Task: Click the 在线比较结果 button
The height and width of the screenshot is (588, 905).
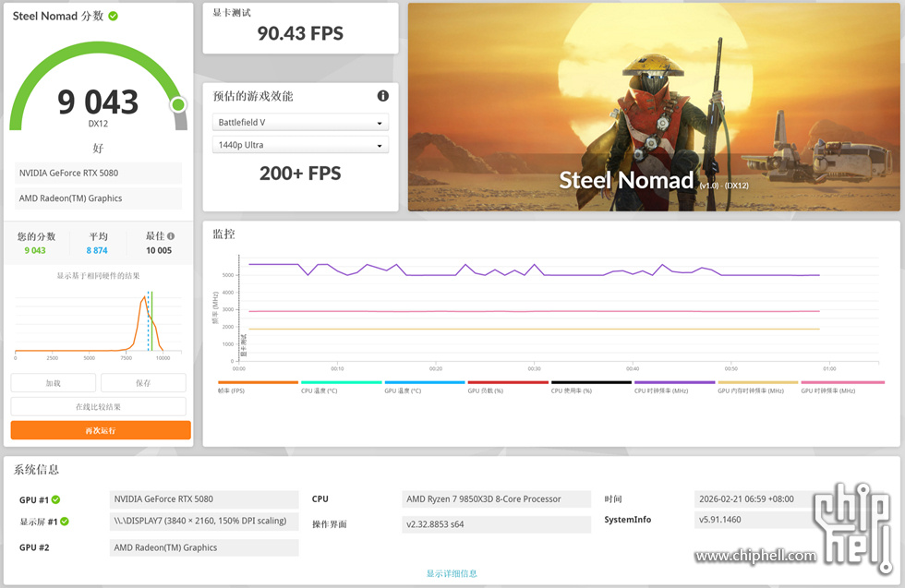Action: pos(99,406)
